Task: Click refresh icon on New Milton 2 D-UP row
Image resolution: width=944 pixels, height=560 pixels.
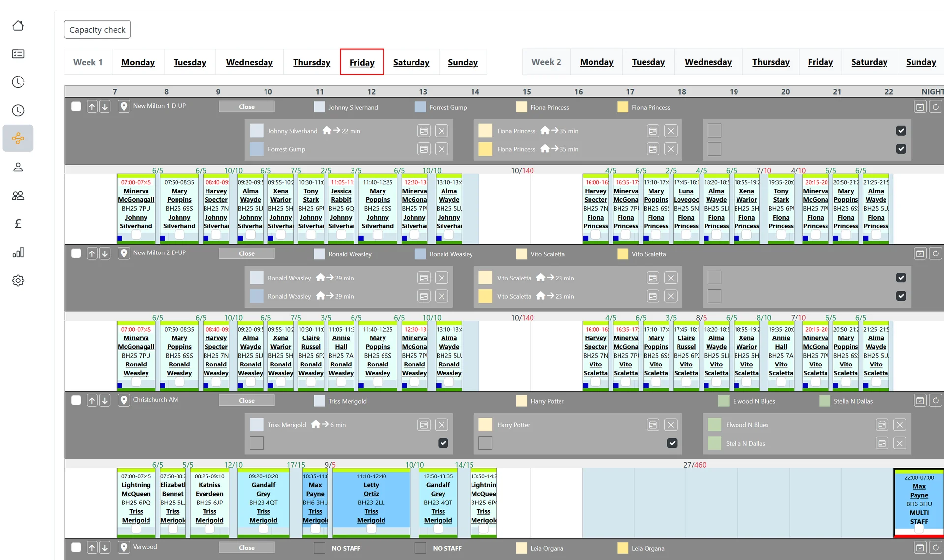Action: [935, 253]
